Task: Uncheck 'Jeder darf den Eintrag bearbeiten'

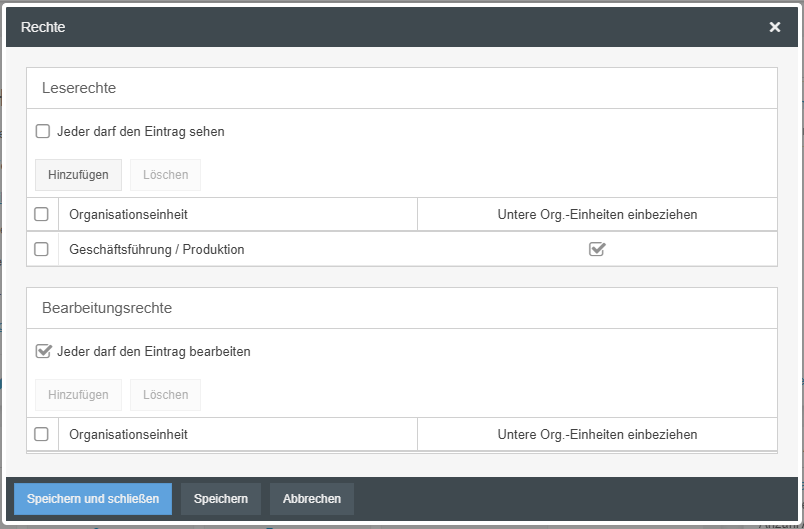Action: click(43, 351)
